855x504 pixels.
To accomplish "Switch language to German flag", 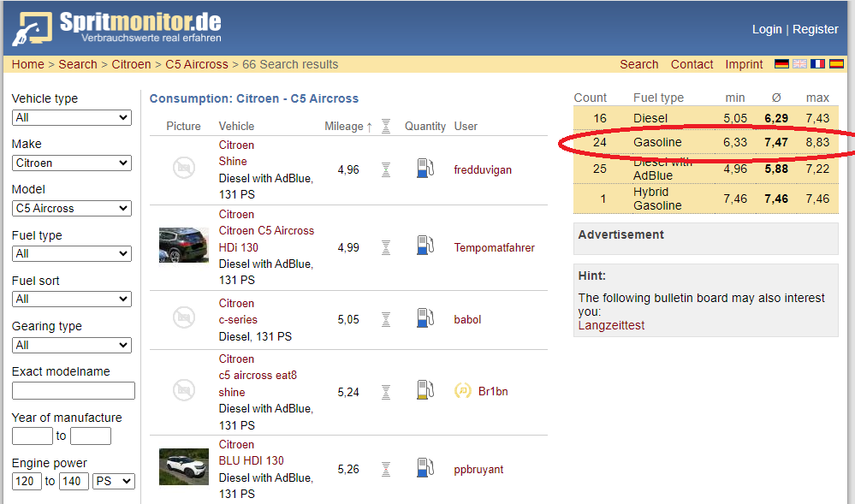I will [781, 64].
